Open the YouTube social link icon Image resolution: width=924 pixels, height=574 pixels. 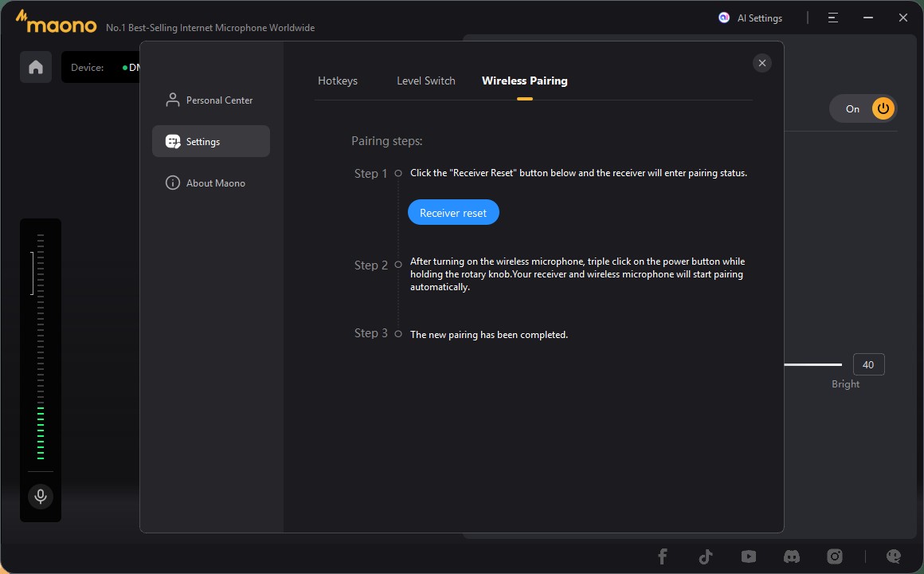(748, 556)
